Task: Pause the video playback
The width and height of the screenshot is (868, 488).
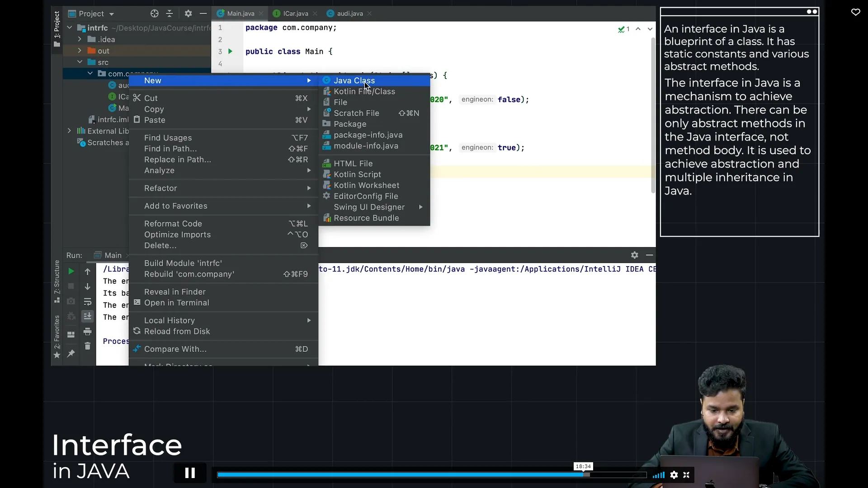Action: pyautogui.click(x=190, y=473)
